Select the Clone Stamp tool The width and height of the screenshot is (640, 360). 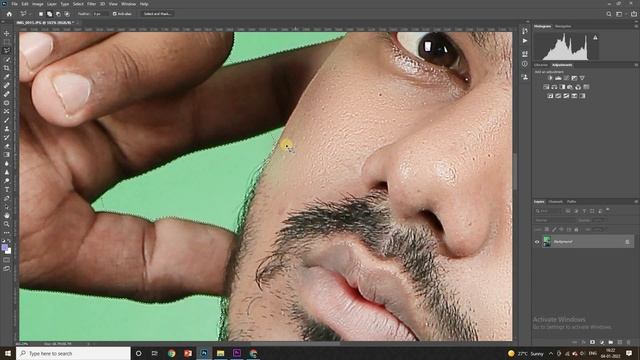7,129
